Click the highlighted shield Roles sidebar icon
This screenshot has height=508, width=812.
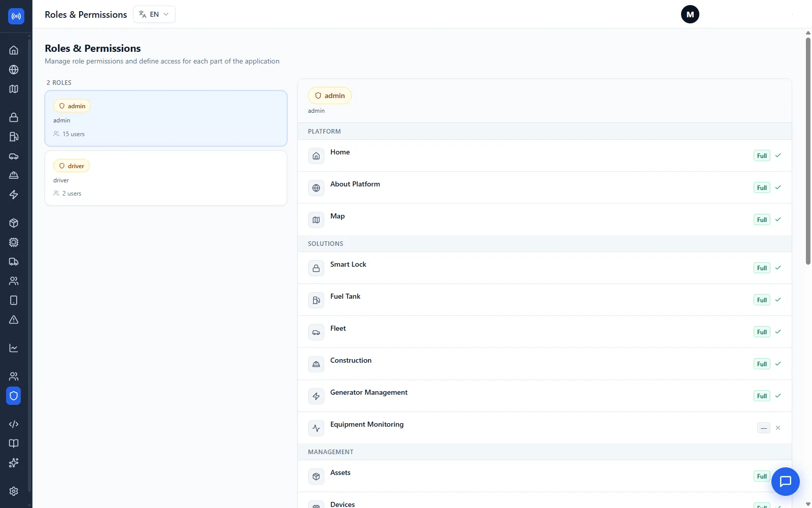(14, 396)
